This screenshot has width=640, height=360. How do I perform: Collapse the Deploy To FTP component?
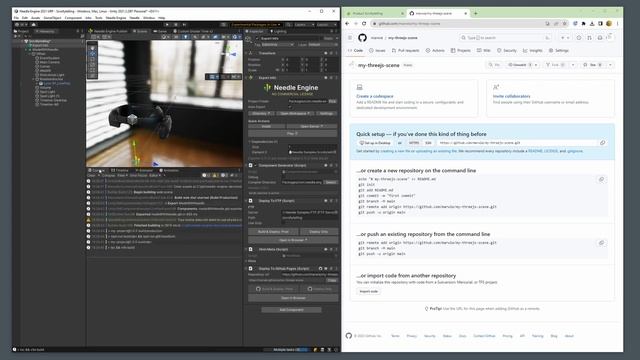click(247, 201)
